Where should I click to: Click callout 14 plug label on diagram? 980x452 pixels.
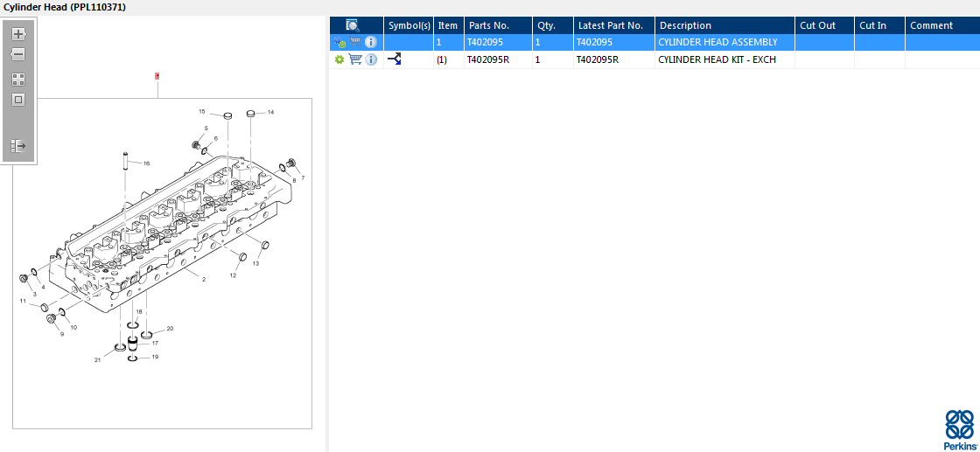pos(270,113)
